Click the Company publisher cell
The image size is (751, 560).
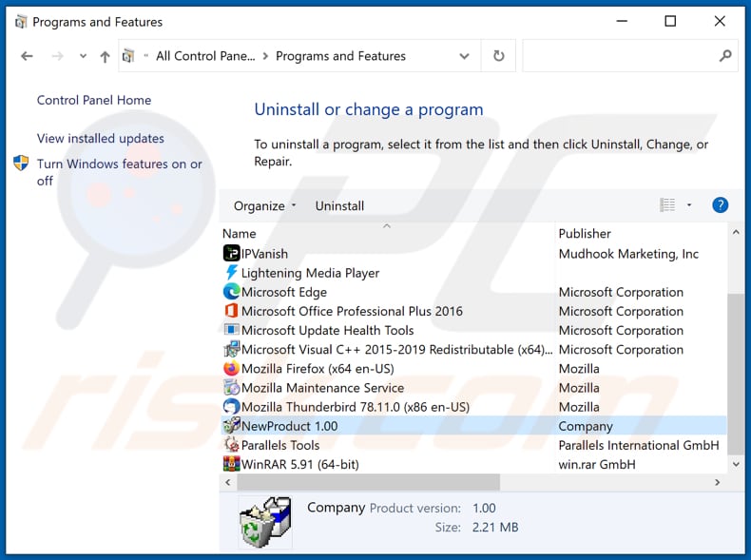coord(586,426)
